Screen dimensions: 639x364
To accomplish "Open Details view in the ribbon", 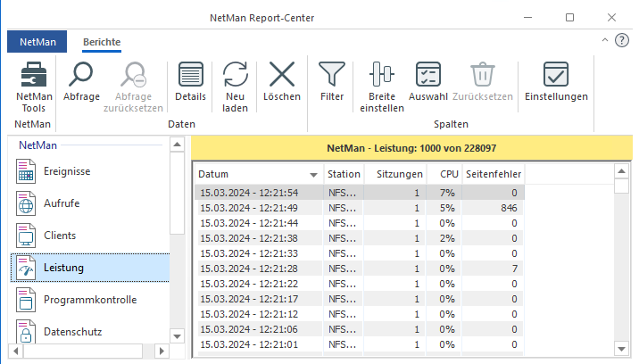I will pyautogui.click(x=191, y=80).
